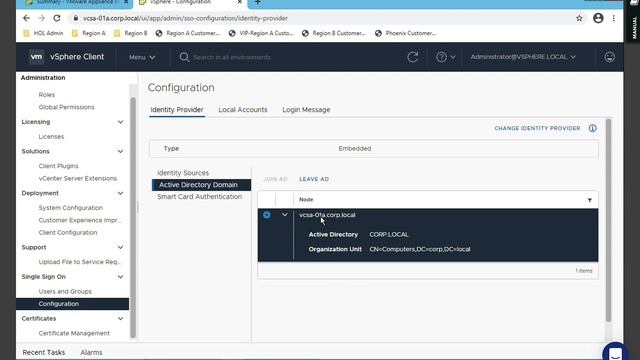The width and height of the screenshot is (640, 360).
Task: Open the Region A bookmark folder
Action: (89, 33)
